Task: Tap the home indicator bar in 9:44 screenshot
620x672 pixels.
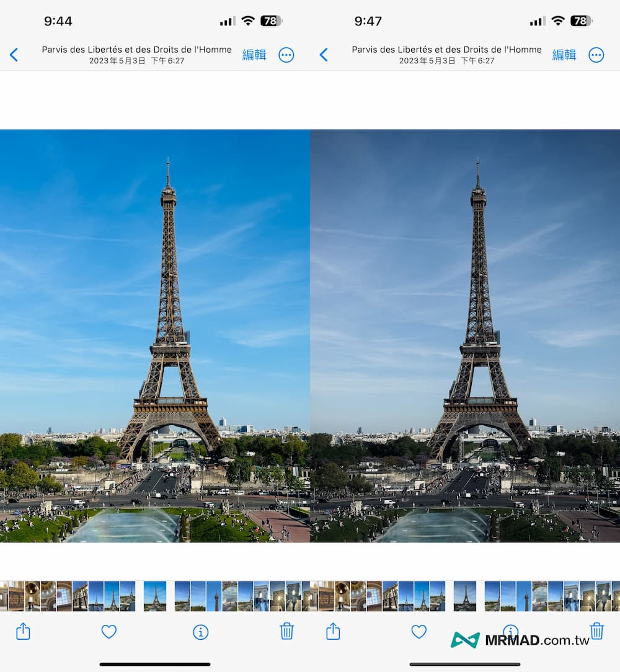Action: (155, 665)
